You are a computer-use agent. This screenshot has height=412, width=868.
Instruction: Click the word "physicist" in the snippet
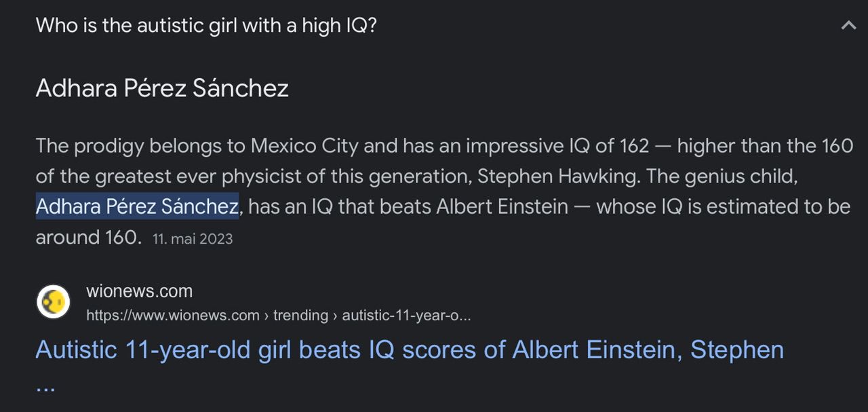[x=271, y=176]
